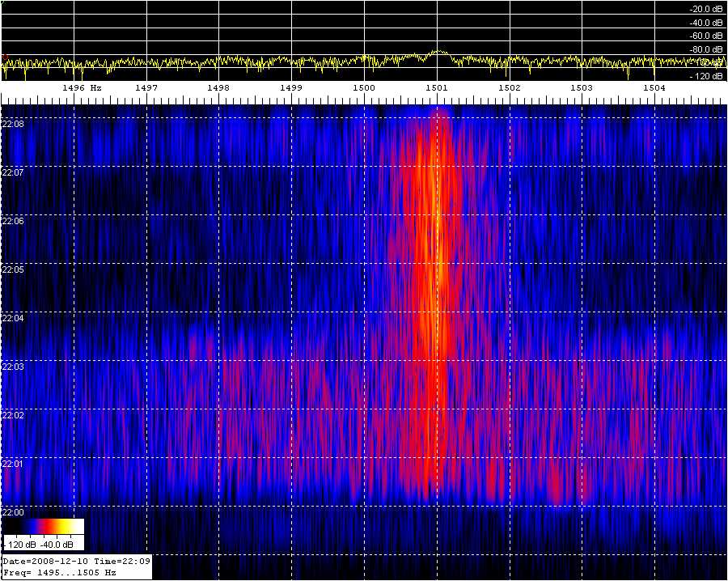Click the waterfall color palette gradient bar

(x=44, y=526)
